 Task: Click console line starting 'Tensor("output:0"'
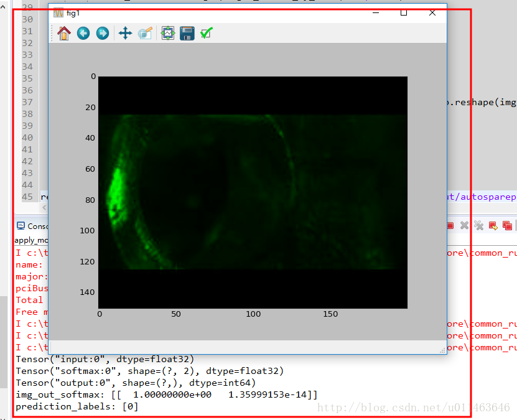coord(136,383)
